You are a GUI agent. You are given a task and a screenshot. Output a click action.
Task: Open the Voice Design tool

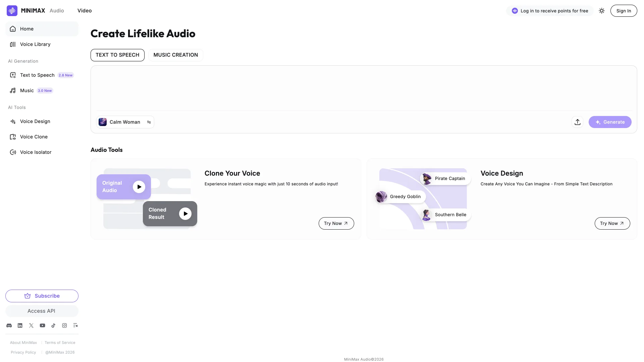[42, 121]
